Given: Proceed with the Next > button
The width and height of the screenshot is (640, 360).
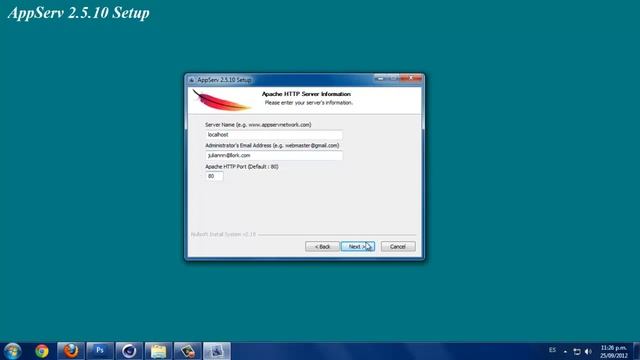Looking at the screenshot, I should tap(358, 247).
